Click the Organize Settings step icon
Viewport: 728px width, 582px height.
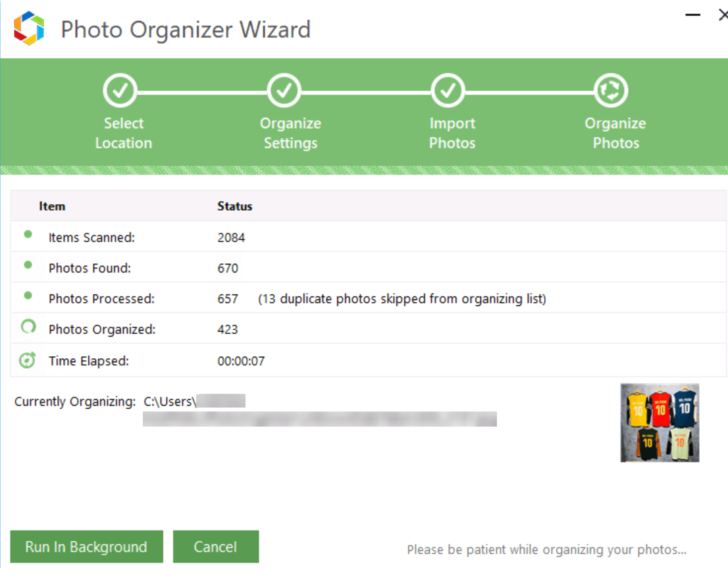[284, 90]
